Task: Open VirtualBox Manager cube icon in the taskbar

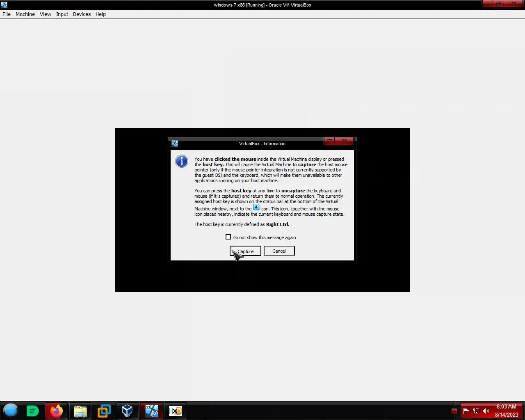Action: point(127,411)
